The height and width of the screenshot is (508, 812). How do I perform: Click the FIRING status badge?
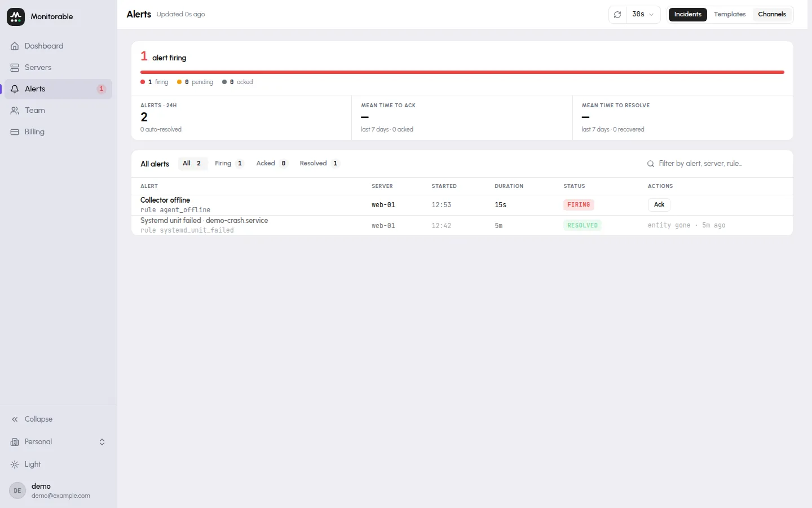579,205
